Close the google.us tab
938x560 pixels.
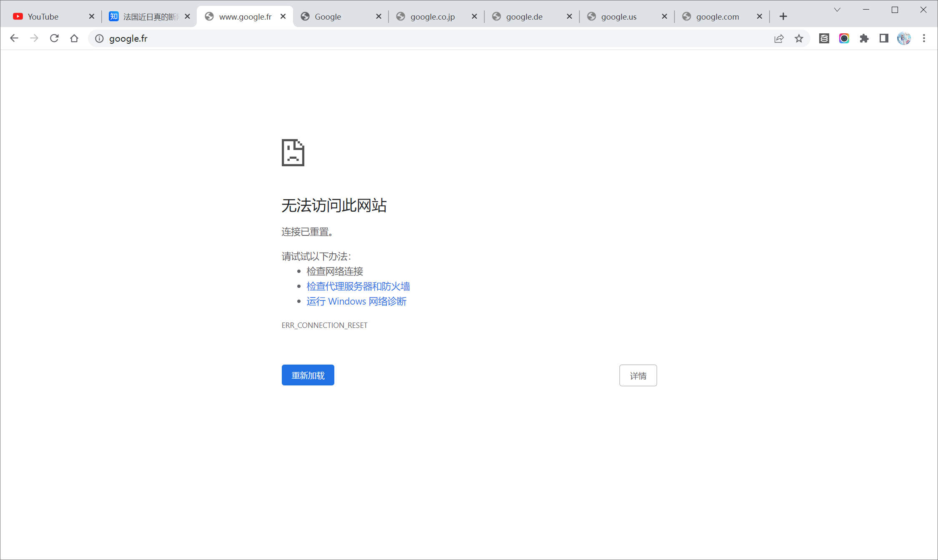(665, 17)
